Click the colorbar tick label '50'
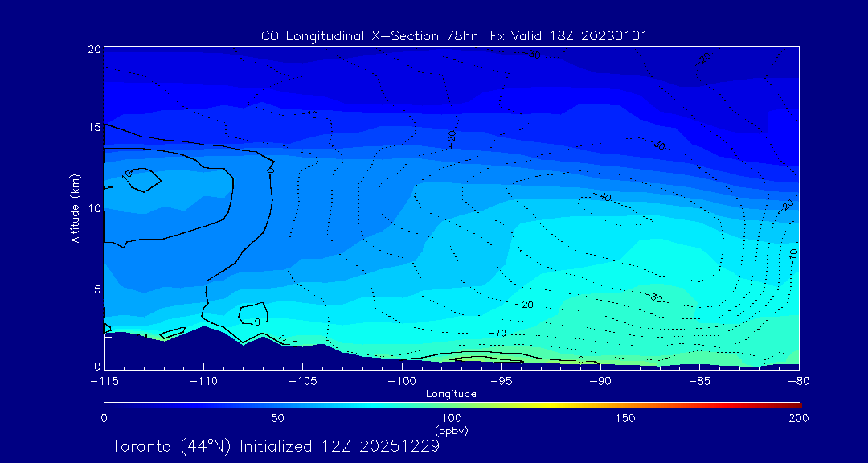Viewport: 868px width, 463px height. point(278,418)
